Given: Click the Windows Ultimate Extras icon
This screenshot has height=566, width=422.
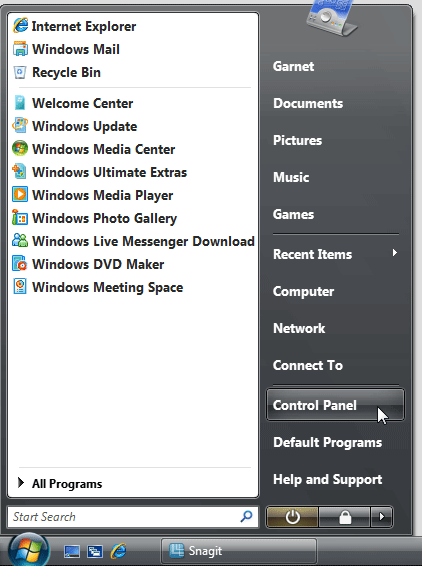Looking at the screenshot, I should (x=20, y=172).
